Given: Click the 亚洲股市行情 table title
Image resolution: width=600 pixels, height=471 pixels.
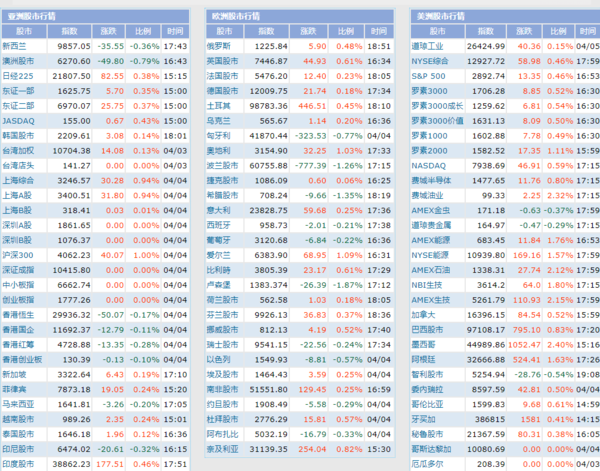Looking at the screenshot, I should tap(32, 16).
